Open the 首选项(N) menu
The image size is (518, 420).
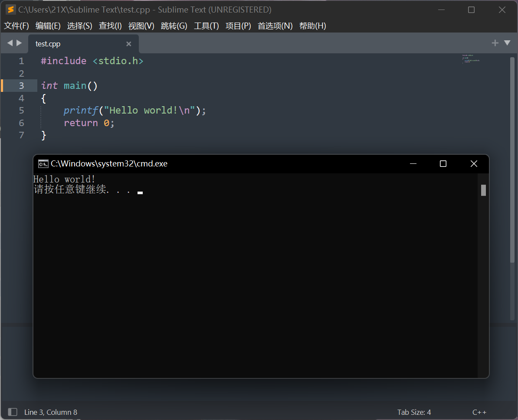[275, 26]
